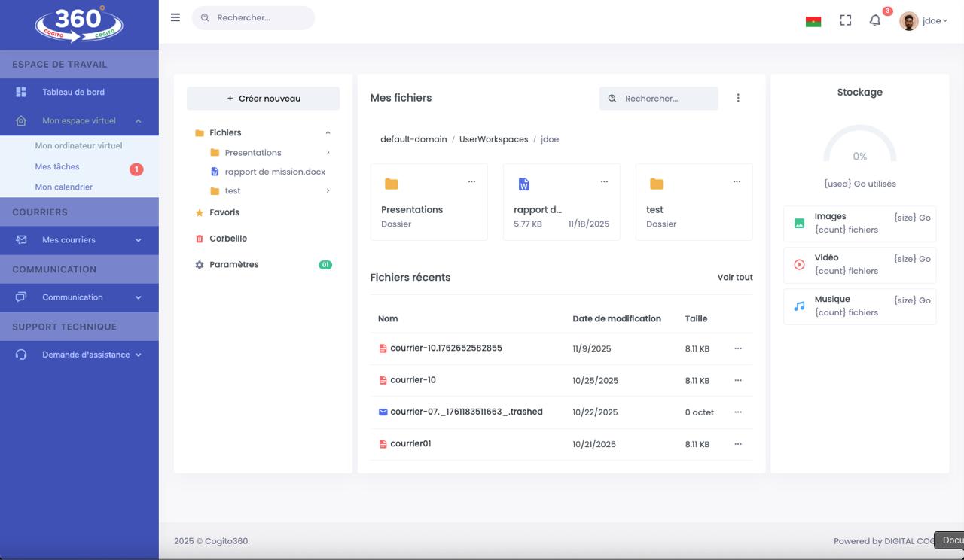
Task: Open the Paramètres gear item
Action: coord(233,265)
